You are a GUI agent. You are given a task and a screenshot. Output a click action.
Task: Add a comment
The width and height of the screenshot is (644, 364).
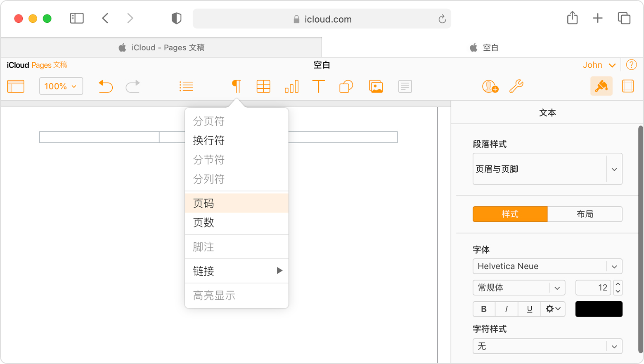(405, 86)
